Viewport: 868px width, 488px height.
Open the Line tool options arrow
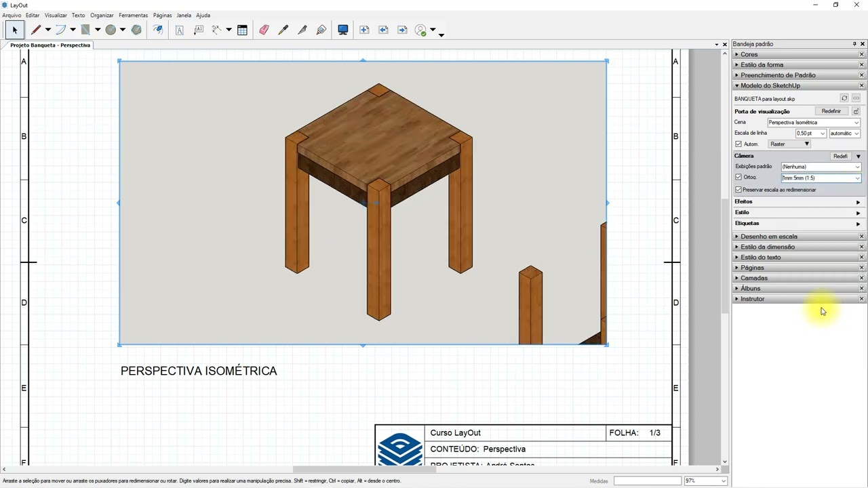[47, 30]
